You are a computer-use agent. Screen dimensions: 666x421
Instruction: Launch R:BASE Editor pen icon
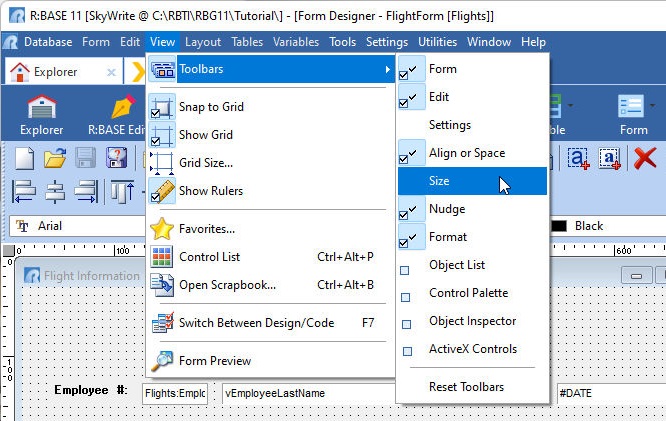pyautogui.click(x=123, y=106)
